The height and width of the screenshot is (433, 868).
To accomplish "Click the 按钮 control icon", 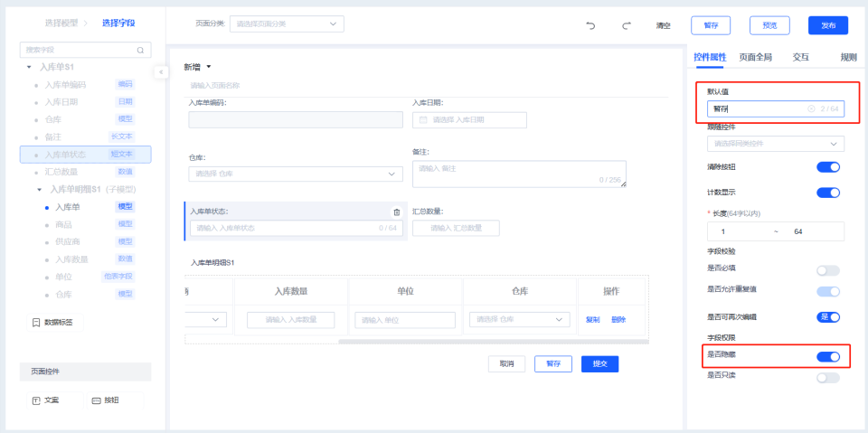I will (97, 400).
